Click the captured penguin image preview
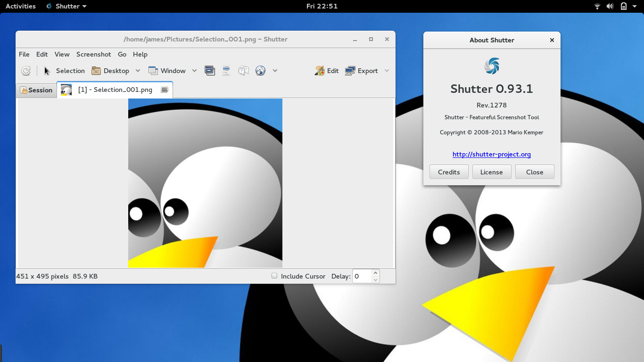Screen dimensions: 644x362 pos(205,183)
